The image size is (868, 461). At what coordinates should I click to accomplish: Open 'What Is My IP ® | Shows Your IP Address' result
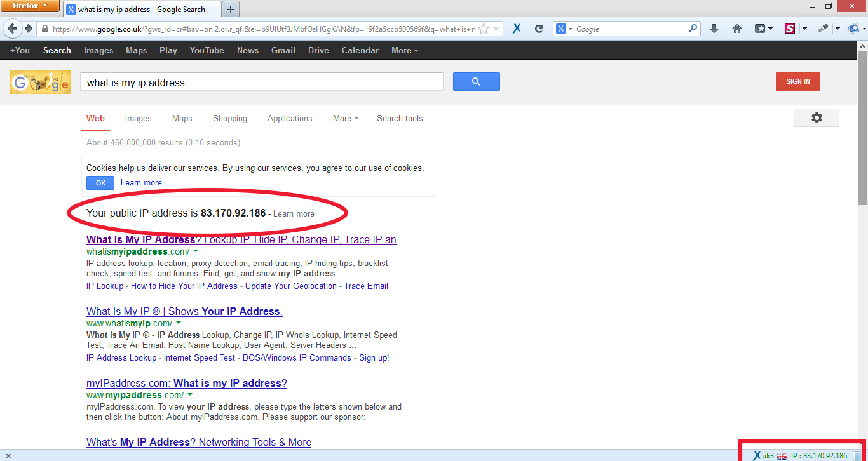(184, 311)
